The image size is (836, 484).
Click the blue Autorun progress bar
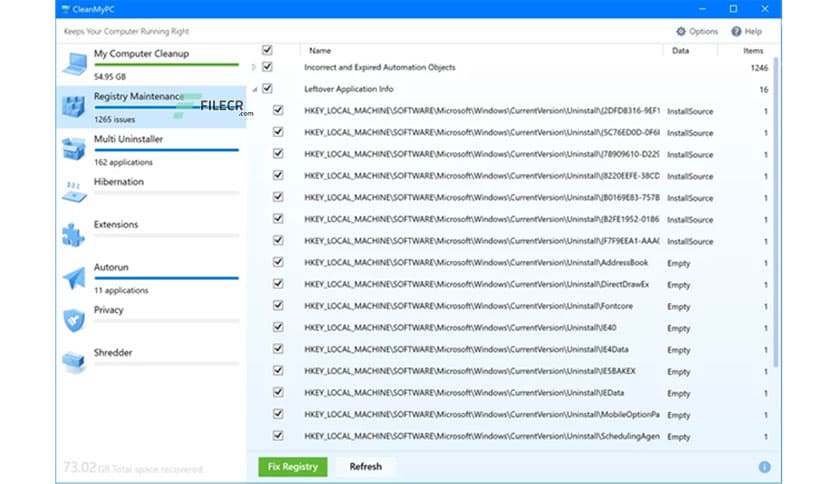[x=166, y=278]
